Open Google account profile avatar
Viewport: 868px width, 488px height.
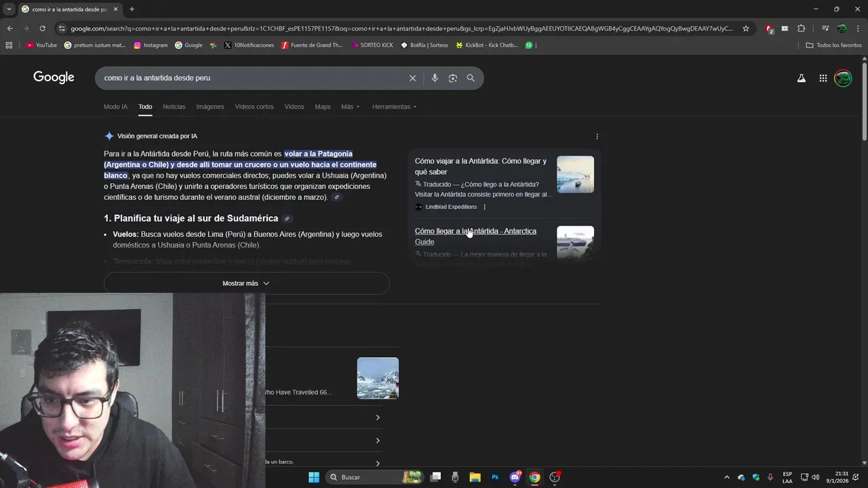843,78
